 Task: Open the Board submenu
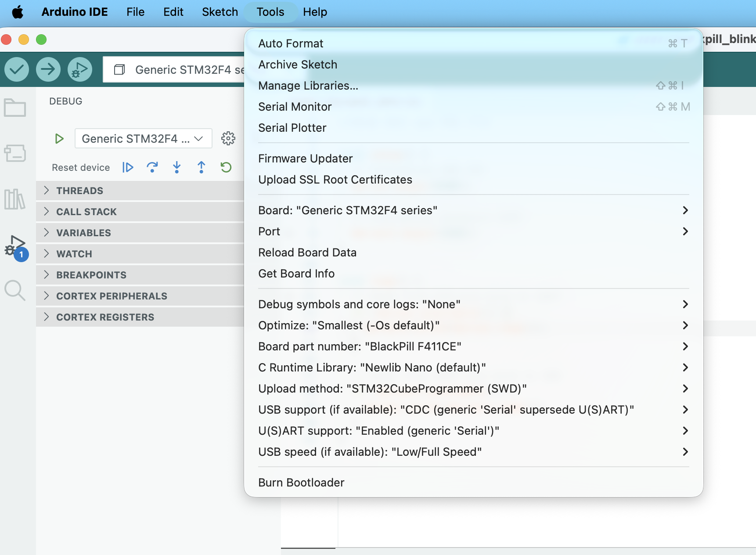tap(474, 210)
